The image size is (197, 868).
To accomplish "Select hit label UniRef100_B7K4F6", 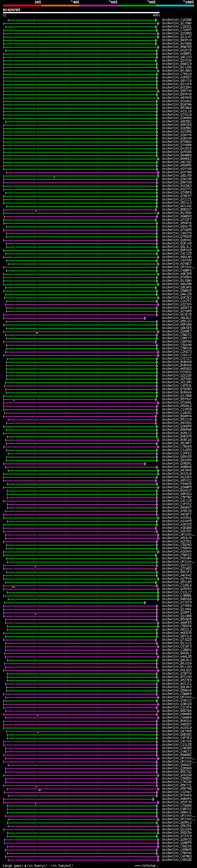I will (177, 795).
